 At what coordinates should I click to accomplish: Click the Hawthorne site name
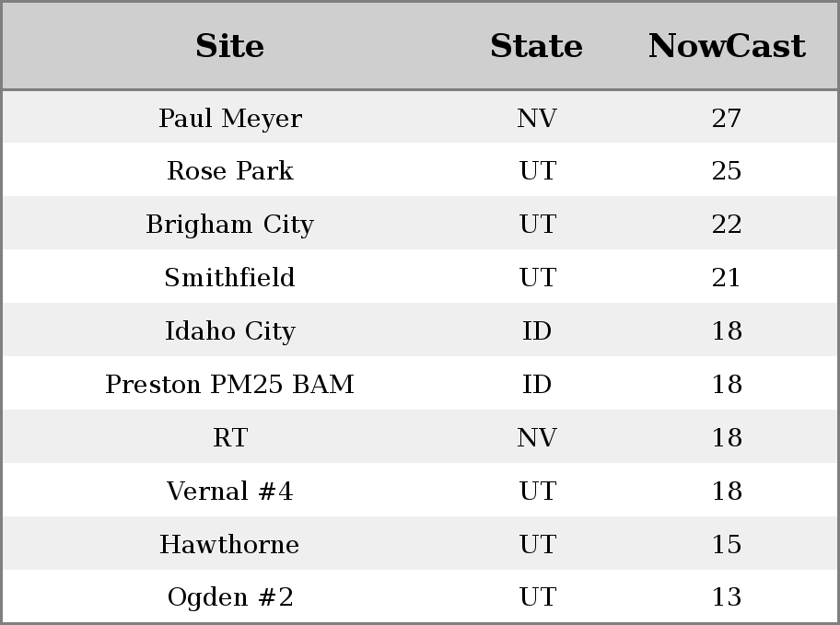[x=230, y=545]
